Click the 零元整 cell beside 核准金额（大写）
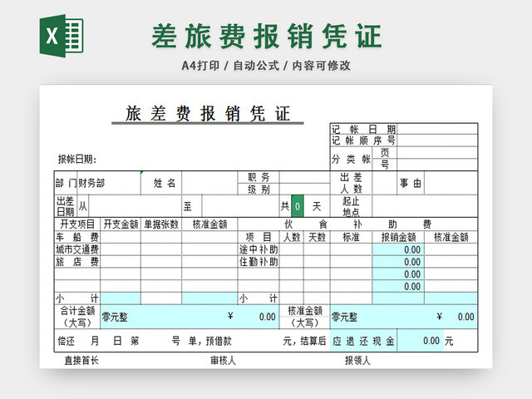Screen dimensions: 532x399 tap(404, 317)
